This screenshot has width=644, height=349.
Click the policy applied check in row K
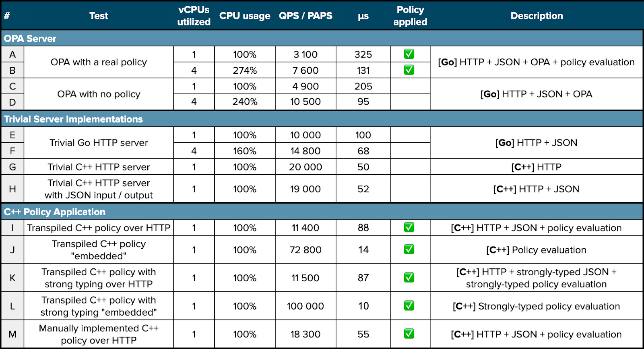409,278
